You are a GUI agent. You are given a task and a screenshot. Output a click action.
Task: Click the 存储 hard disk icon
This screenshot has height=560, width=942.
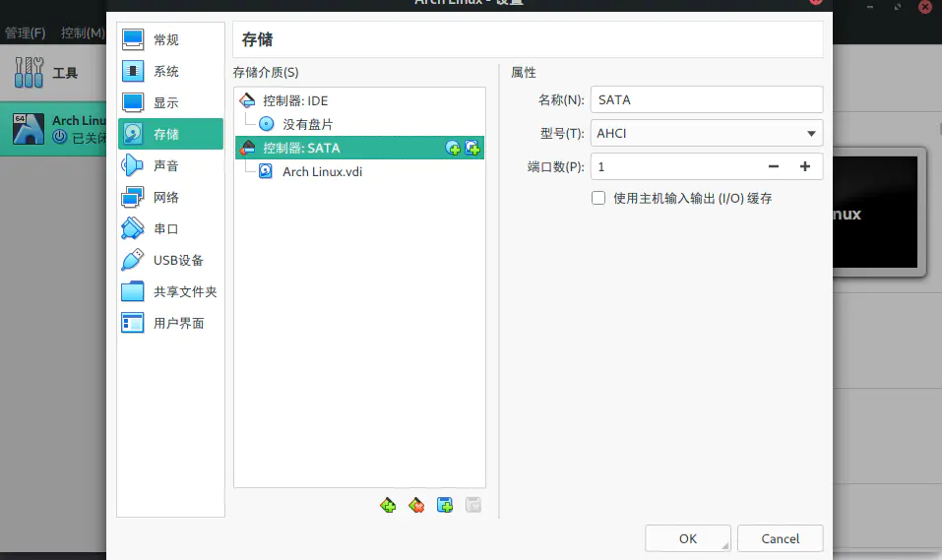pos(132,134)
